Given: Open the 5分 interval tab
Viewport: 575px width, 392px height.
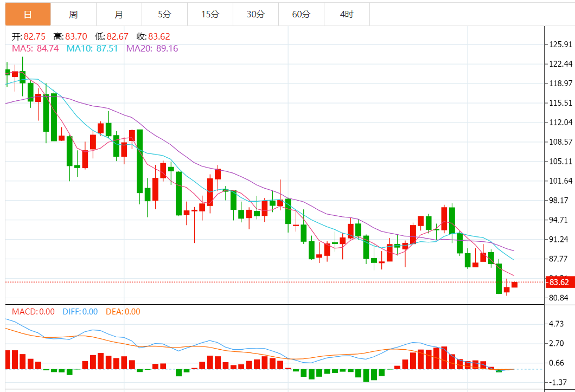Looking at the screenshot, I should click(x=165, y=14).
